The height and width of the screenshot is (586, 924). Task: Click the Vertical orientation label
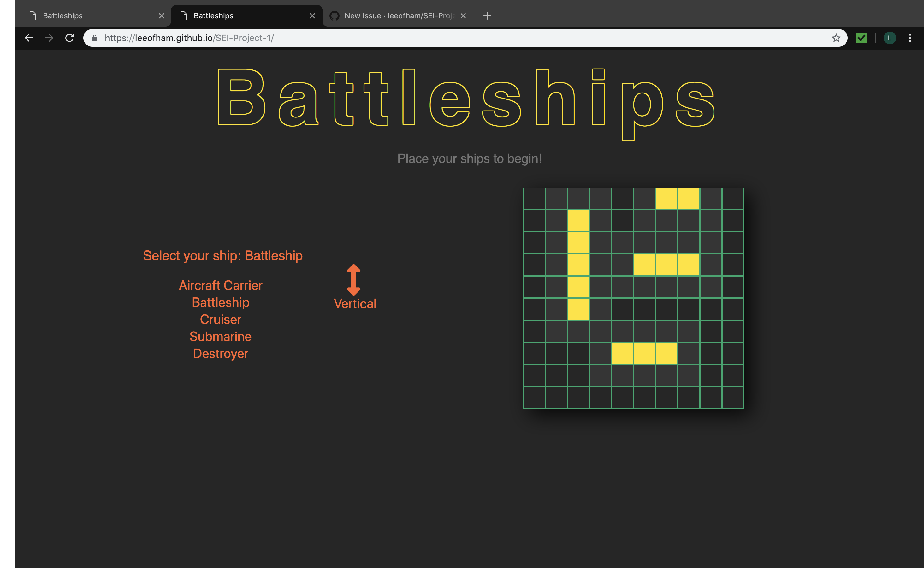pos(355,304)
